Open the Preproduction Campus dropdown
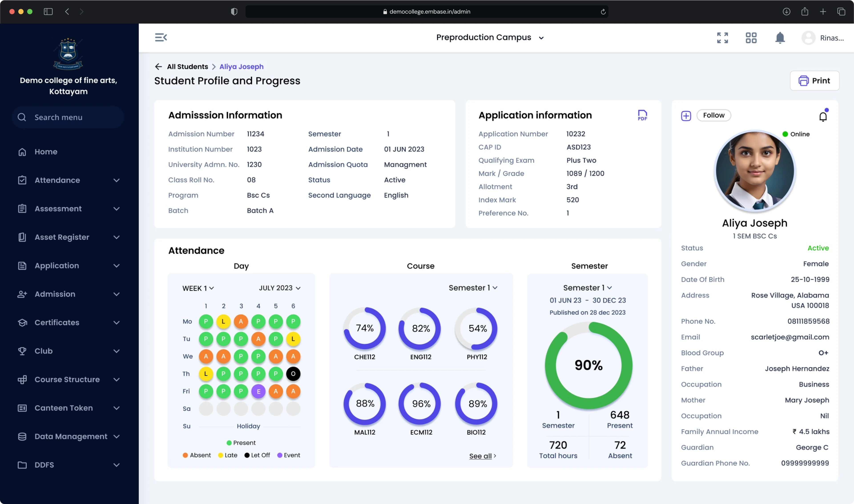The height and width of the screenshot is (504, 854). coord(490,37)
